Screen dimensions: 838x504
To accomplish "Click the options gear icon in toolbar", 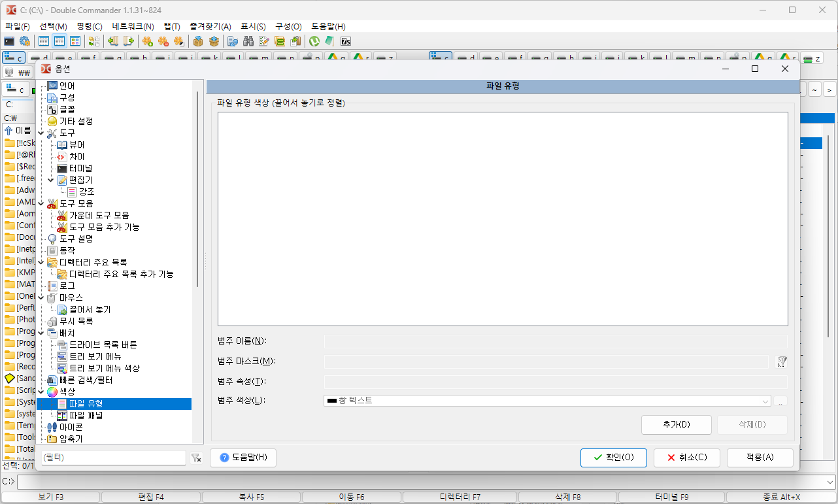I will 24,41.
